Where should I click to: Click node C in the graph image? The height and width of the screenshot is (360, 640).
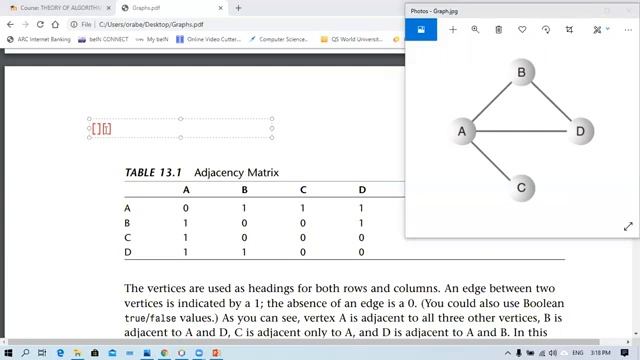pyautogui.click(x=521, y=188)
